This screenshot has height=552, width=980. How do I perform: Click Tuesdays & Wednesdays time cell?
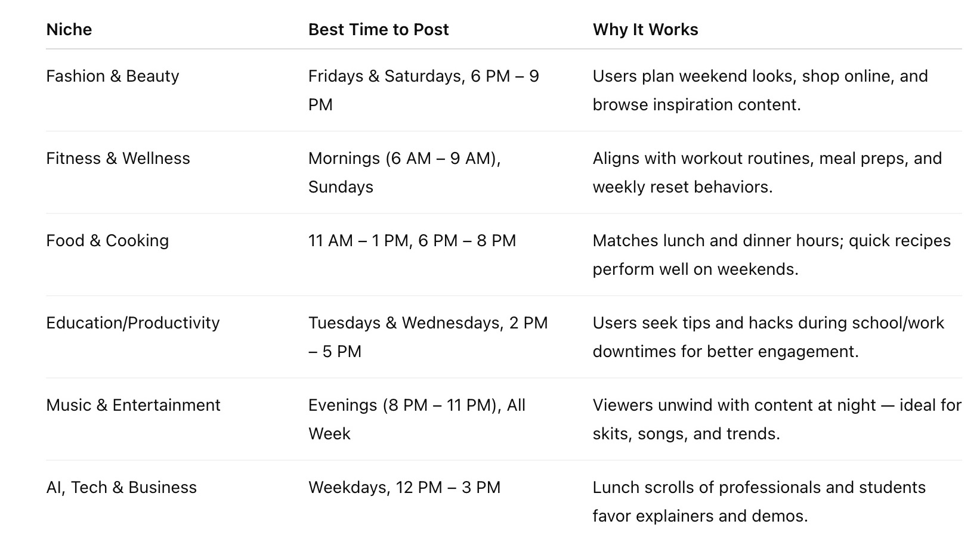pyautogui.click(x=428, y=337)
